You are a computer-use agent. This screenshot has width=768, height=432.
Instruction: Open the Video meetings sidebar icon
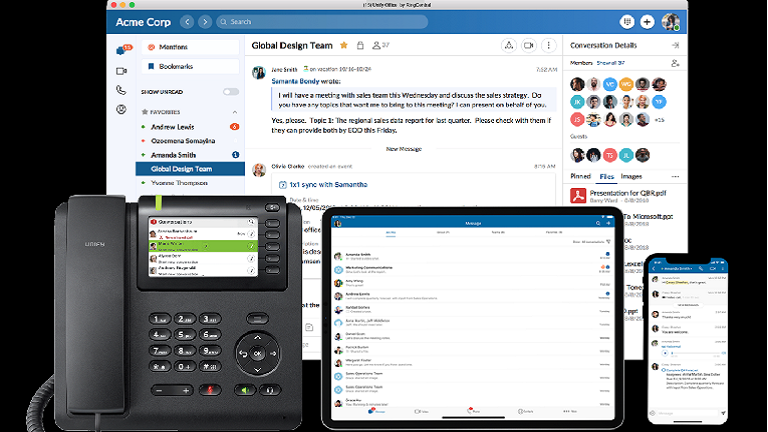tap(121, 70)
